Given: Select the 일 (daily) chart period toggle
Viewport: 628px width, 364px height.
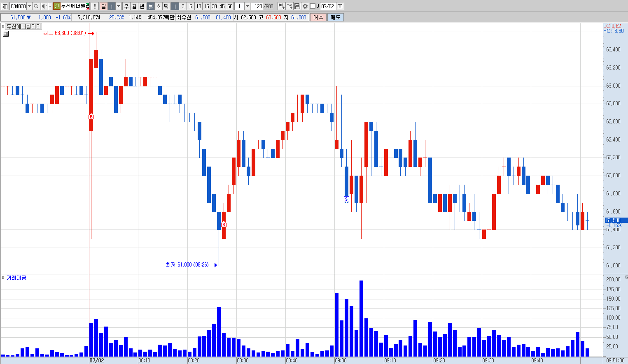Looking at the screenshot, I should (x=104, y=6).
